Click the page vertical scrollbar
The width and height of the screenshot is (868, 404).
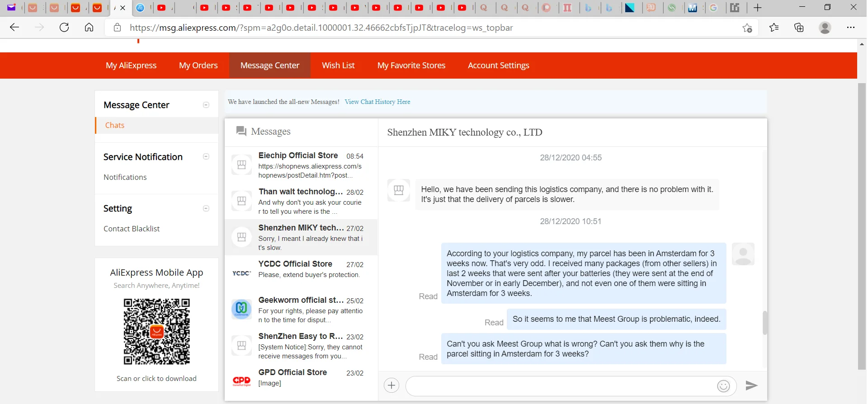[x=862, y=226]
